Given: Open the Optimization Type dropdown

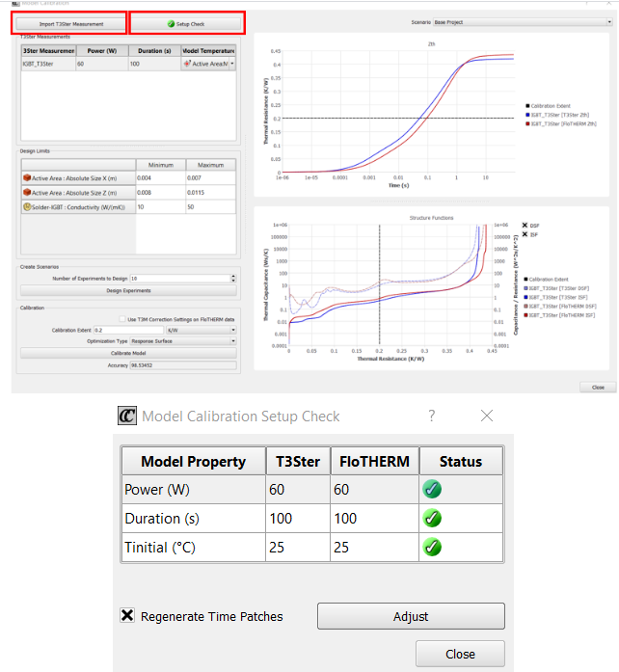Looking at the screenshot, I should (181, 341).
